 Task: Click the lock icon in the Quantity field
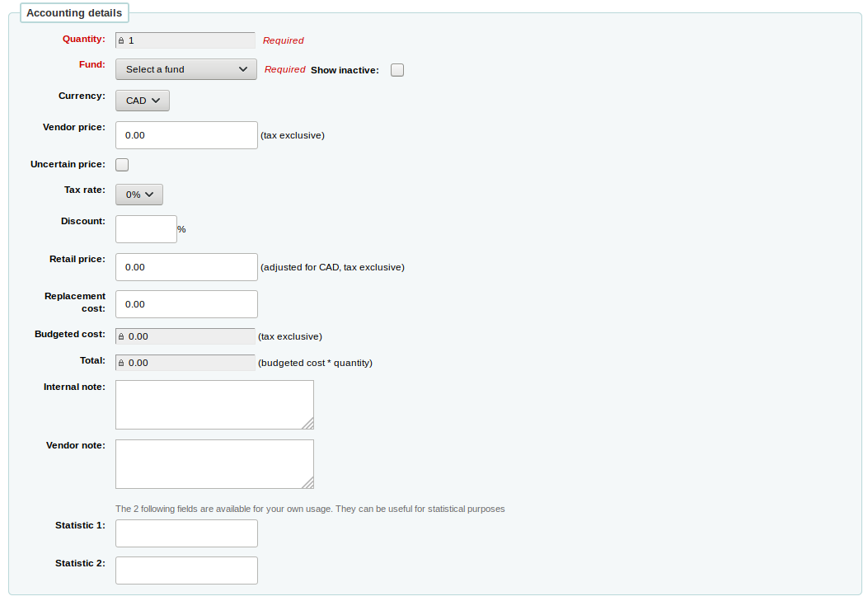[x=121, y=40]
